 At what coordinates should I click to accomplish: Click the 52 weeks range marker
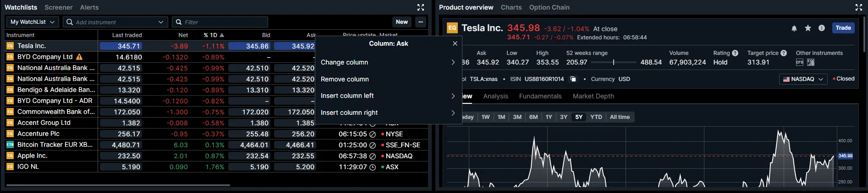614,62
